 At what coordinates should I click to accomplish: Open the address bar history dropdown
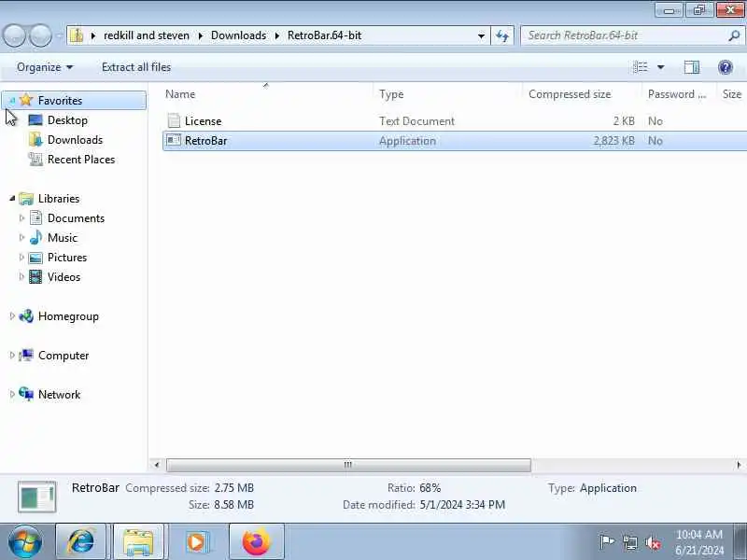pos(481,35)
